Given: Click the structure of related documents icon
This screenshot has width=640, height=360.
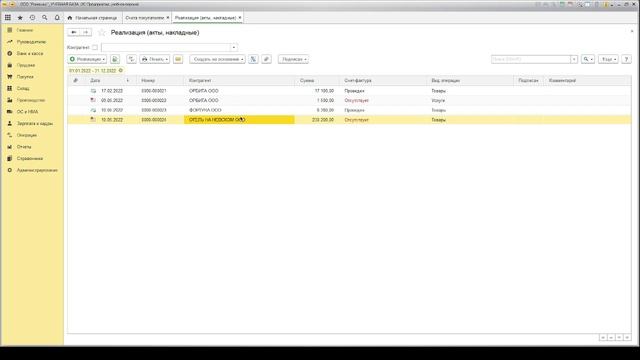Looking at the screenshot, I should [253, 59].
